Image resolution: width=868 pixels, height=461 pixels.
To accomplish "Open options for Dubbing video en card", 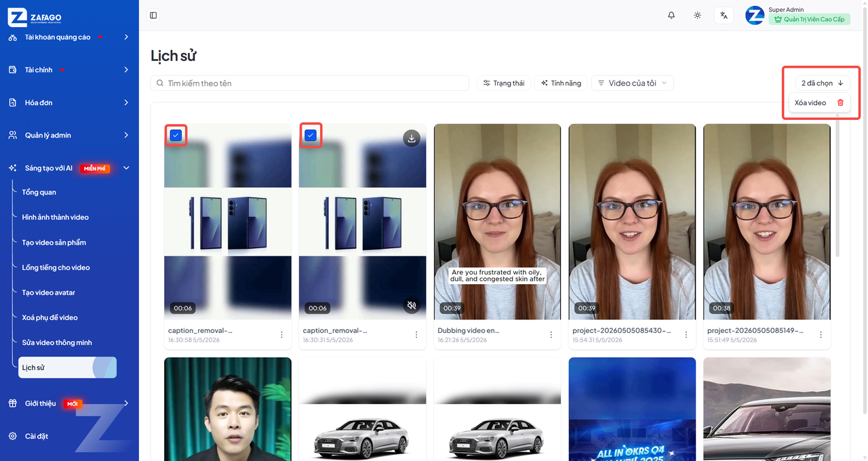I will point(551,335).
